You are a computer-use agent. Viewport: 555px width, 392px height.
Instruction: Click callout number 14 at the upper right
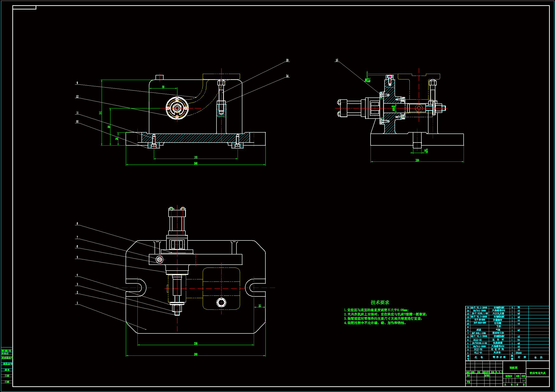click(287, 76)
